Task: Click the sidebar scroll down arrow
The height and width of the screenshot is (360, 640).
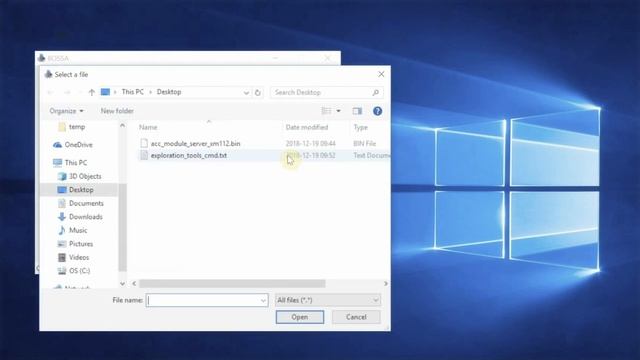Action: (x=122, y=283)
